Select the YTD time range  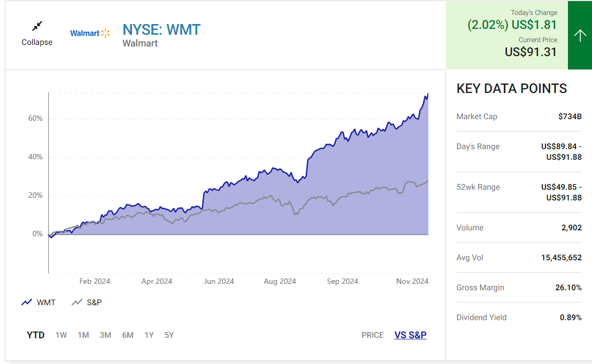click(35, 335)
